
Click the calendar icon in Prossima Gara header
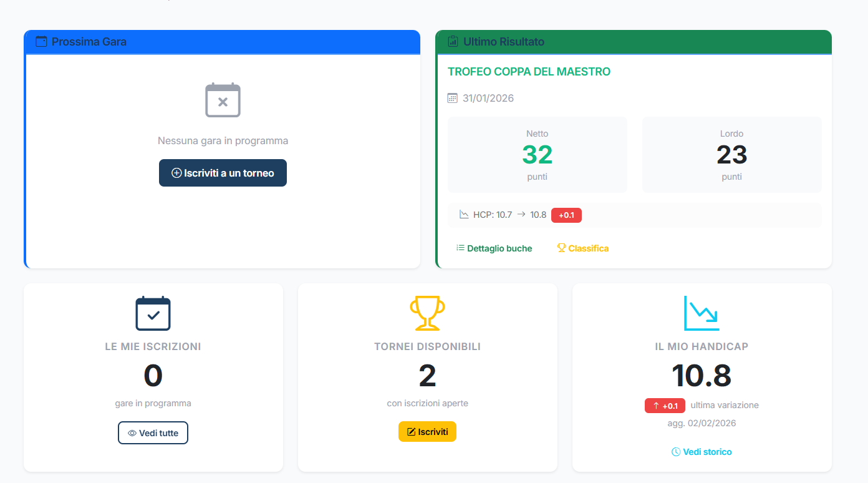click(41, 42)
